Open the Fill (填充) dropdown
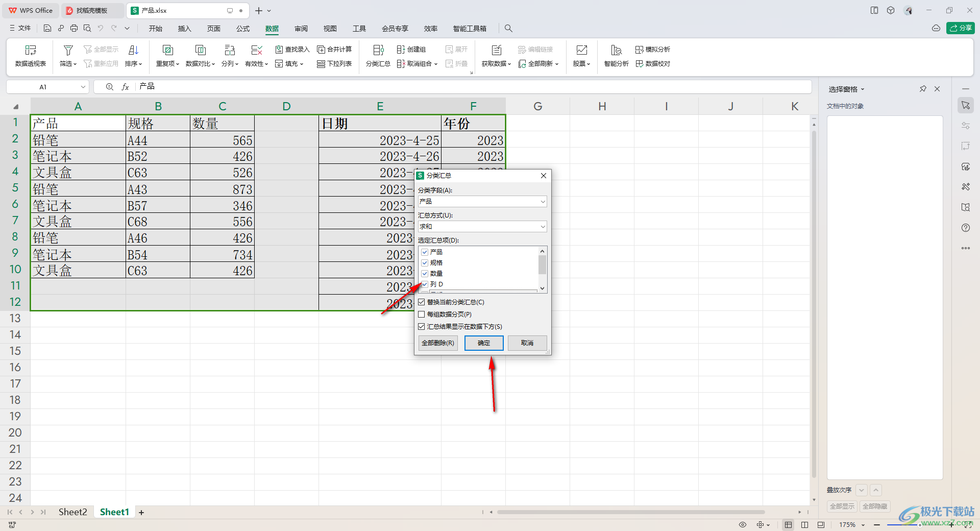The width and height of the screenshot is (980, 531). 290,64
